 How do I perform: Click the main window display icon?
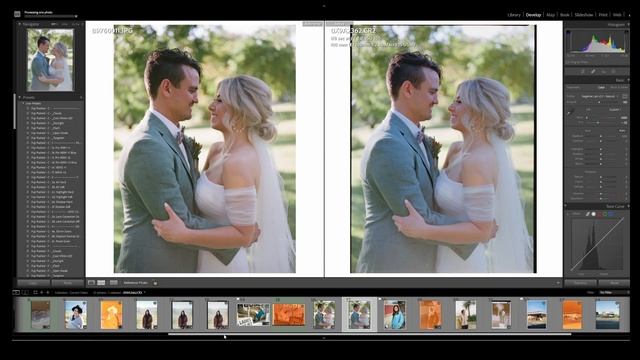click(16, 292)
